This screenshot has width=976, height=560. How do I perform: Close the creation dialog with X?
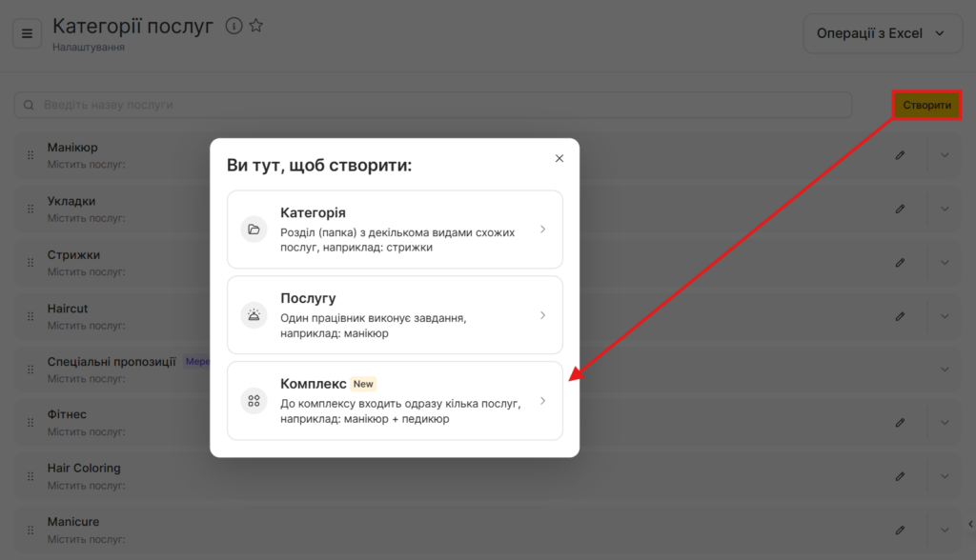(559, 158)
